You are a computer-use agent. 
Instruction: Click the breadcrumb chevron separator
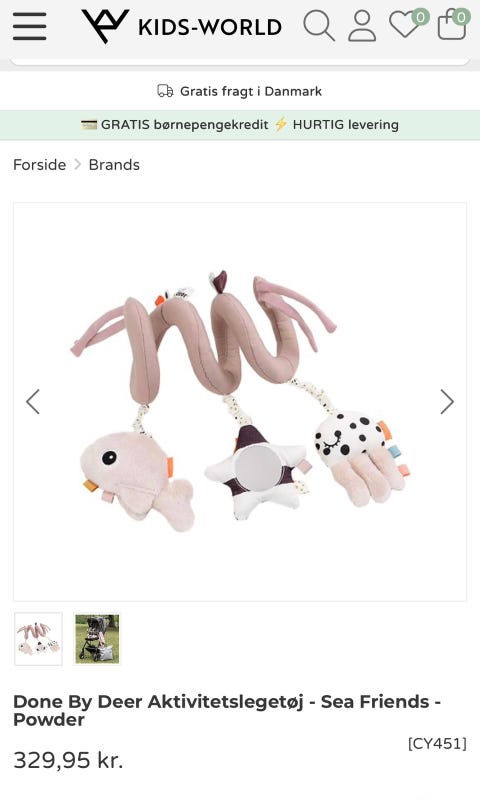pyautogui.click(x=78, y=165)
